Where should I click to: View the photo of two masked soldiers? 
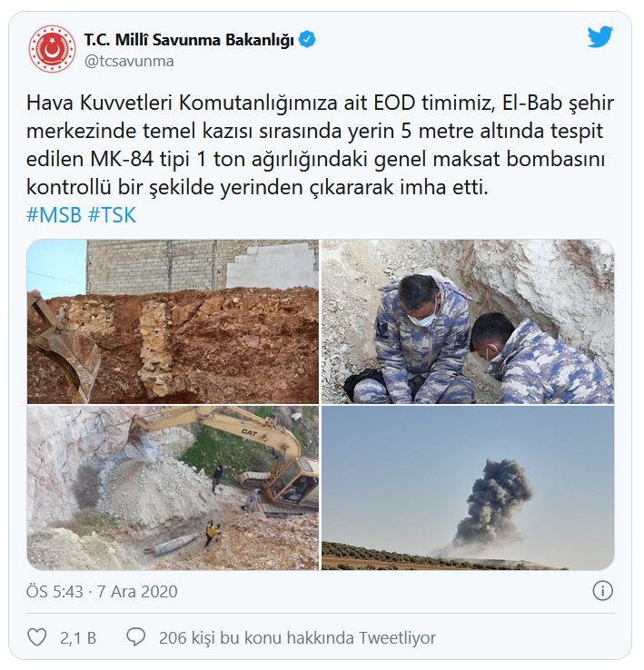[468, 321]
